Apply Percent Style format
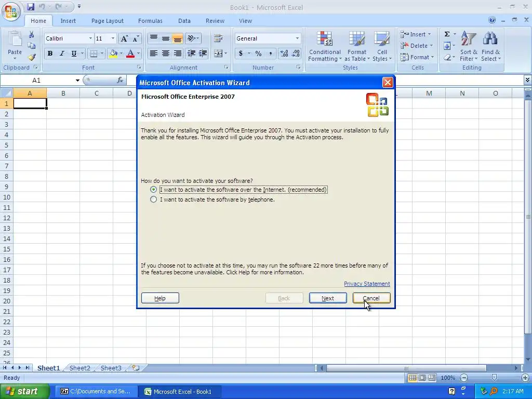532x399 pixels. tap(259, 54)
